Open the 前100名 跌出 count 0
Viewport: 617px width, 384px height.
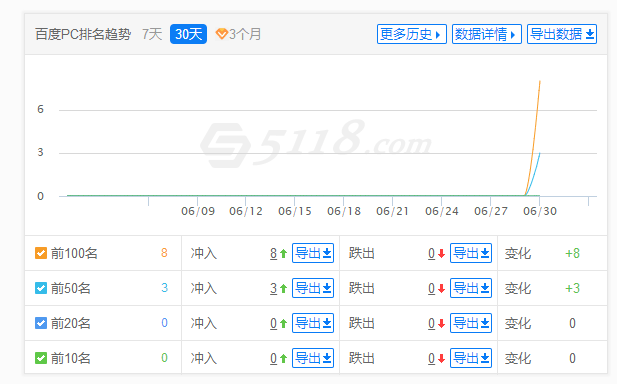coord(432,254)
